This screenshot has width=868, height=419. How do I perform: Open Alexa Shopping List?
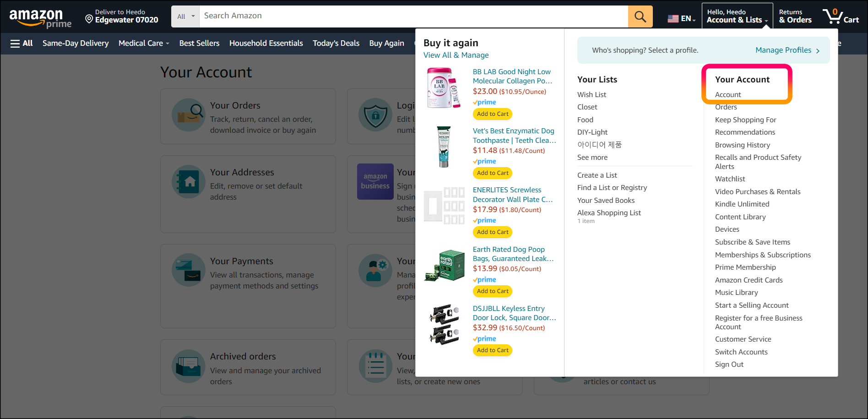(609, 212)
